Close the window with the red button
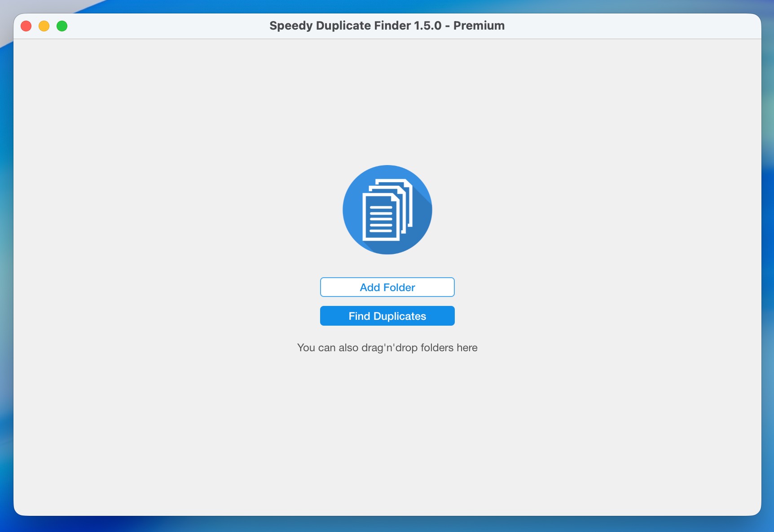Screen dimensions: 774x532 [26, 26]
